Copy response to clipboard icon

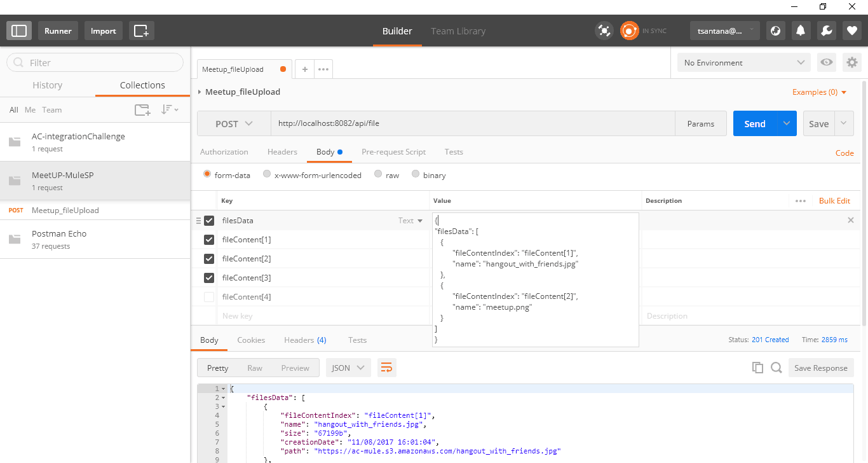[757, 368]
